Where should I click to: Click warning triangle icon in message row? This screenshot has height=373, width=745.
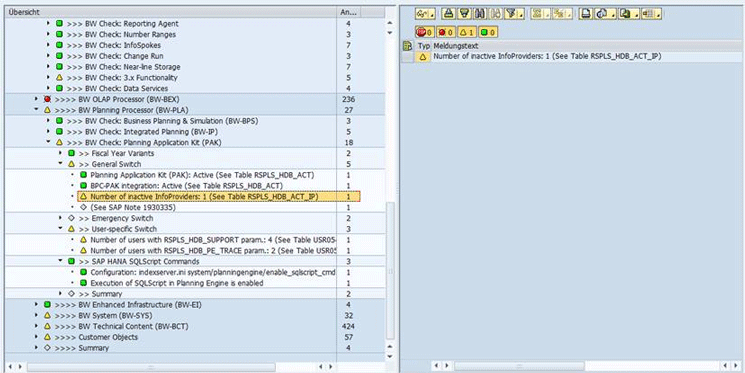422,57
